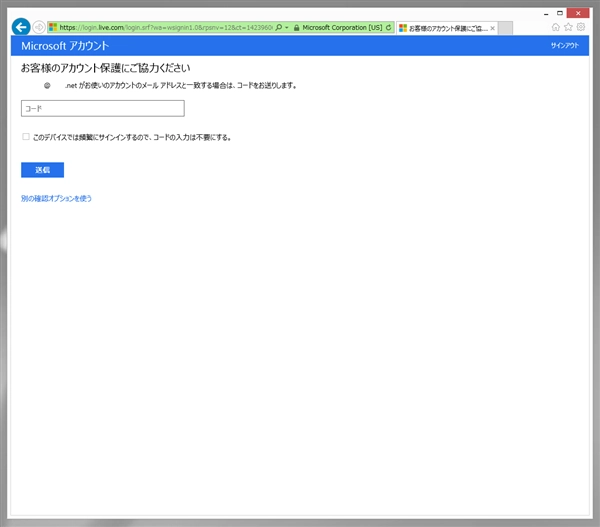Screen dimensions: 600x527
Task: Click the 送信 submit button
Action: click(x=42, y=170)
